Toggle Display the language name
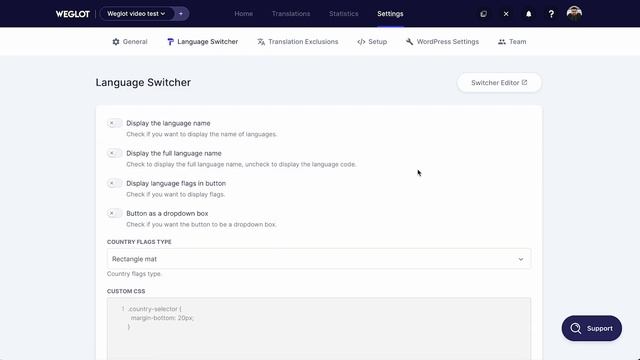This screenshot has width=640, height=360. coord(114,123)
